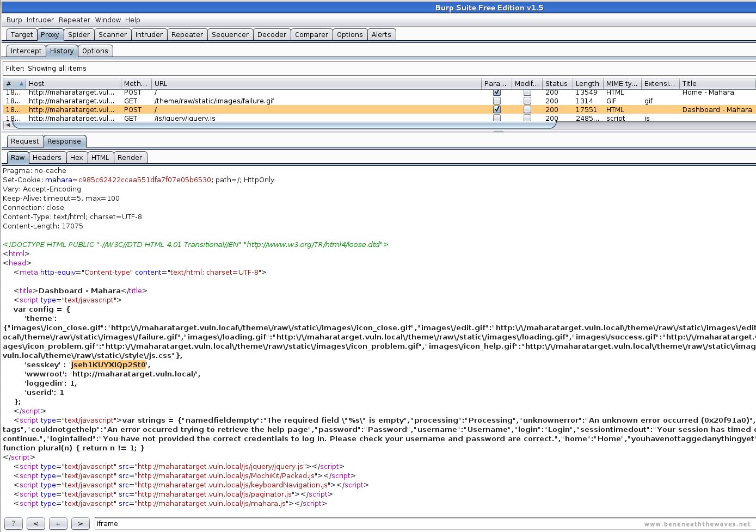Switch to the Comparer tab

pyautogui.click(x=311, y=34)
